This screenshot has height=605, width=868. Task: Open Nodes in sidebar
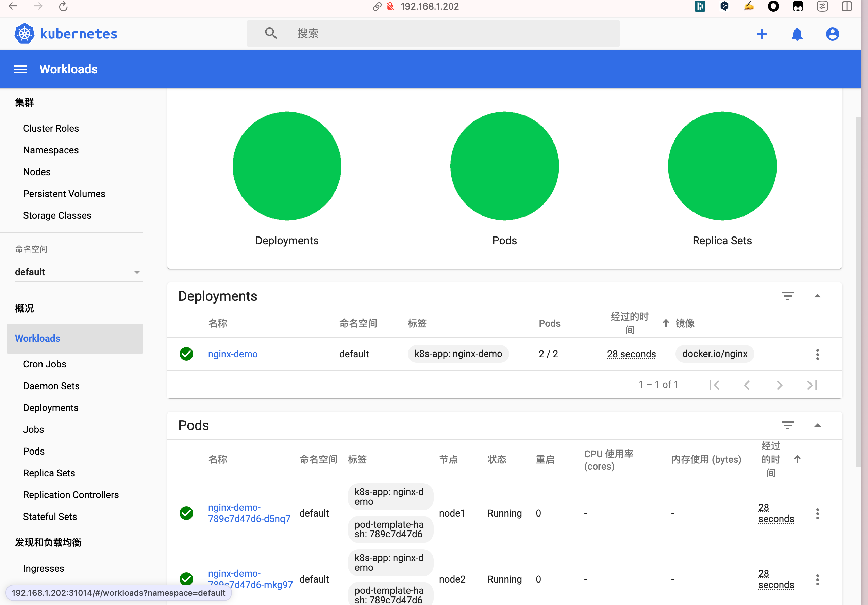point(37,172)
